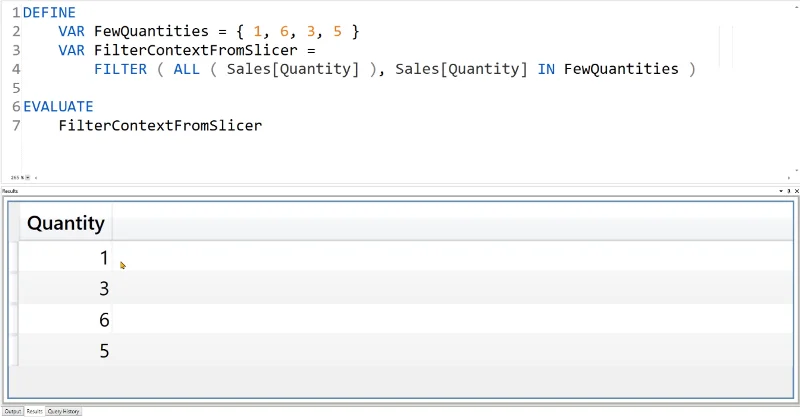Open the Output tab

[x=13, y=411]
